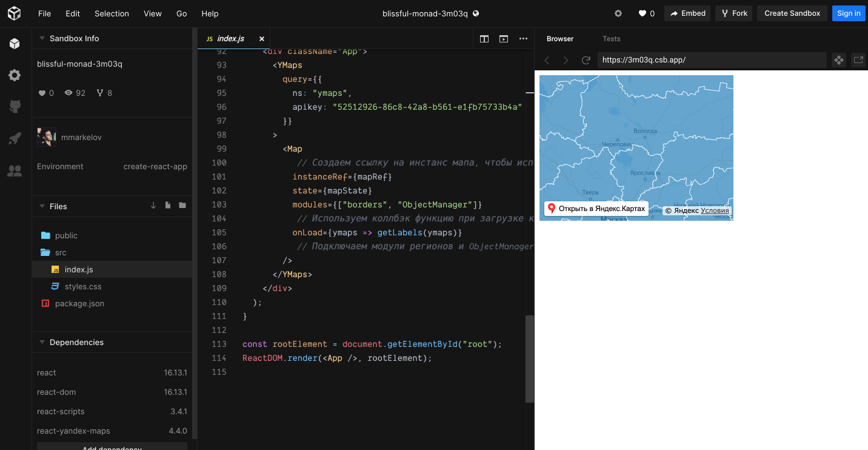
Task: Collapse the Files section header
Action: coord(41,206)
